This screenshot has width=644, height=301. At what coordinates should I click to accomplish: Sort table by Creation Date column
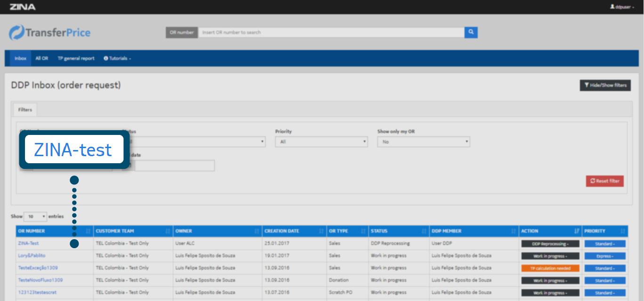(x=282, y=231)
